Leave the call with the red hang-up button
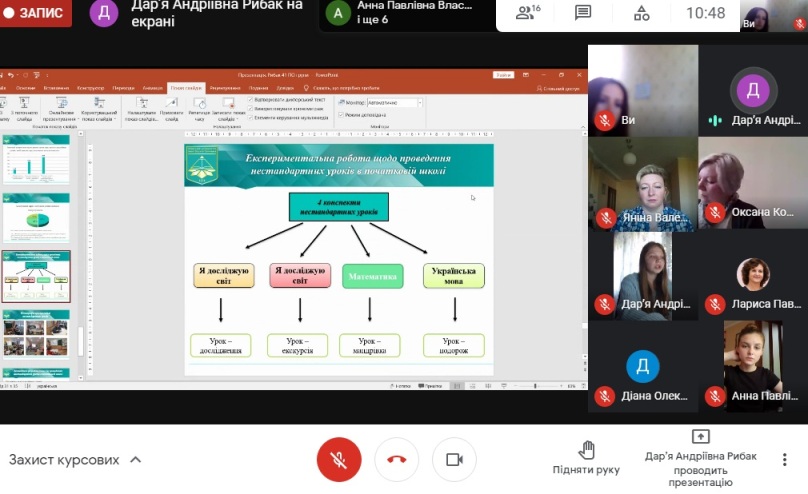Screen dimensions: 808x494 396,459
